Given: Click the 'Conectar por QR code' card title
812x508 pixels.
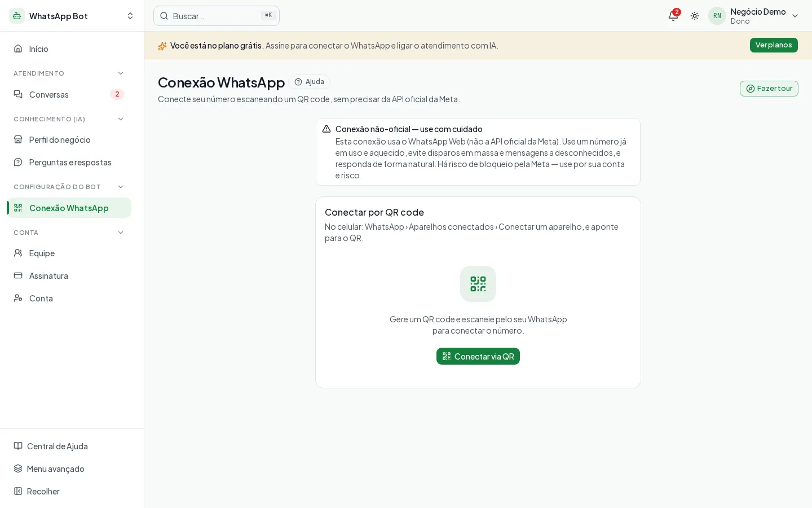Looking at the screenshot, I should click(374, 212).
